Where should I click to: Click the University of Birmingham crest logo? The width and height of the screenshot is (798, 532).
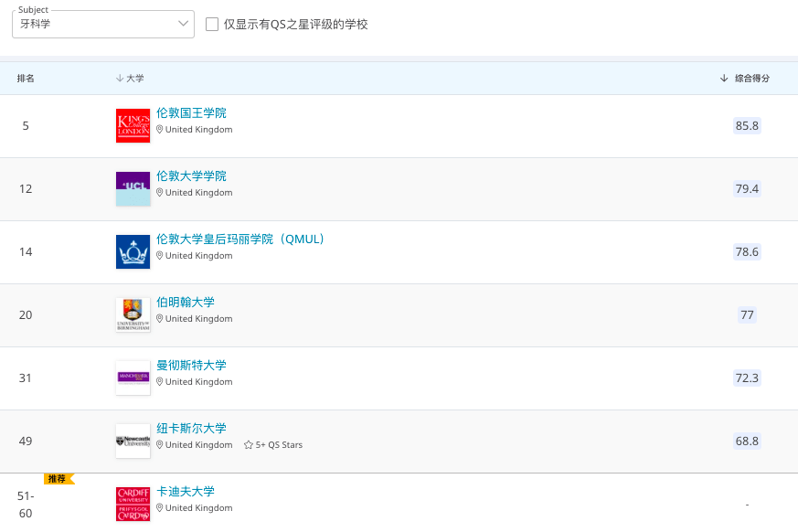133,314
